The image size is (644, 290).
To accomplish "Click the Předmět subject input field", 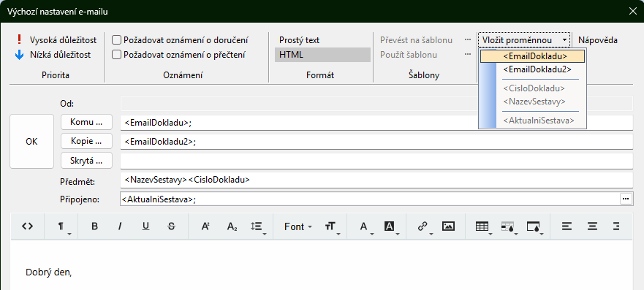I will click(376, 180).
